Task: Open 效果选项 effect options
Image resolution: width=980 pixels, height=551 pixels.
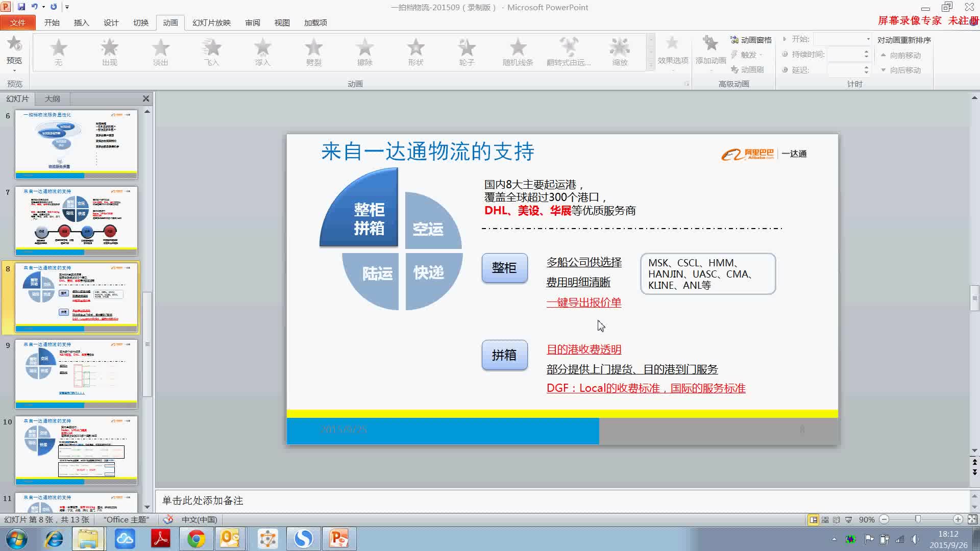Action: [x=673, y=52]
